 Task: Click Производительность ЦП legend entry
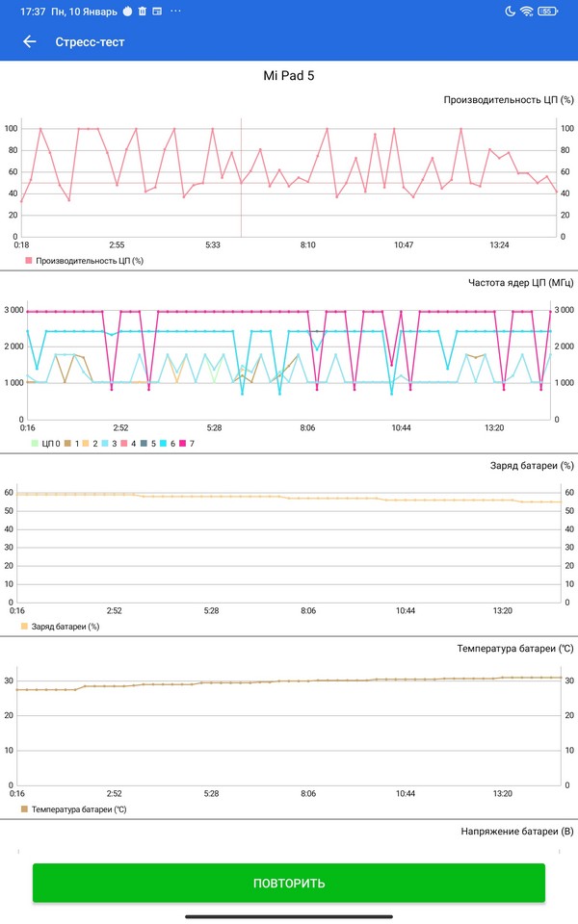click(83, 260)
